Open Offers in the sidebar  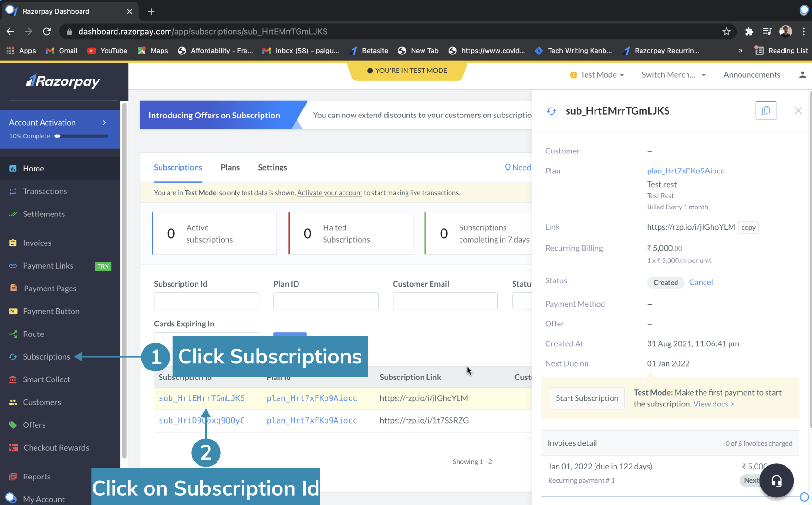[34, 425]
